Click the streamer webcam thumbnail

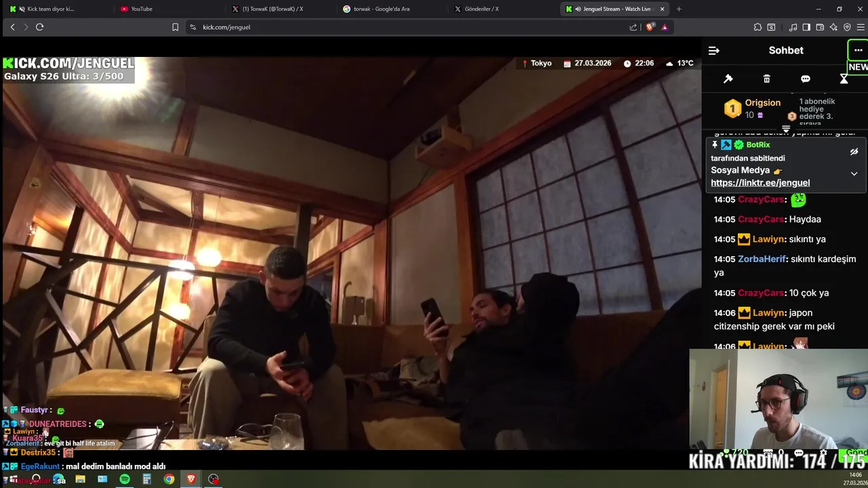(778, 400)
